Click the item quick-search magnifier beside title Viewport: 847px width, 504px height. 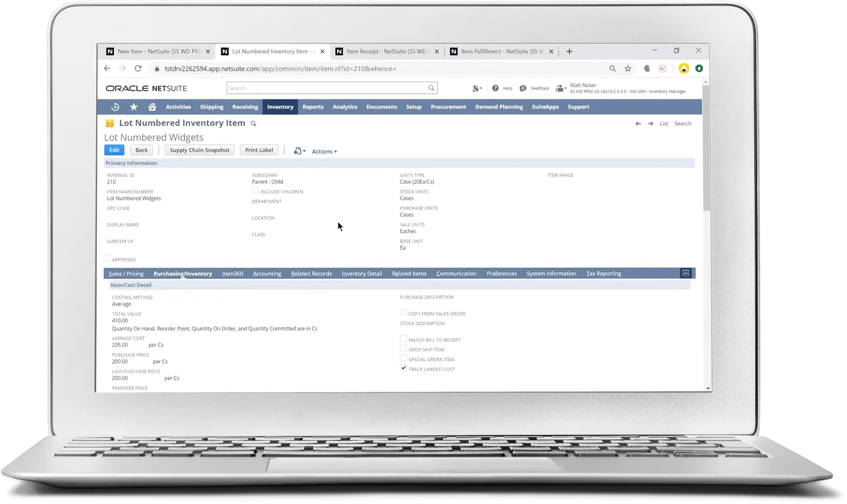pos(253,123)
